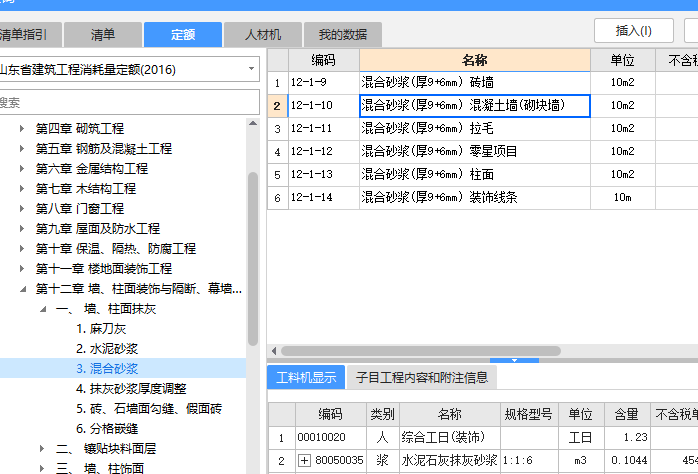This screenshot has width=698, height=474.
Task: Expand 第五章 钢筋及混凝土工程 node
Action: [x=22, y=149]
